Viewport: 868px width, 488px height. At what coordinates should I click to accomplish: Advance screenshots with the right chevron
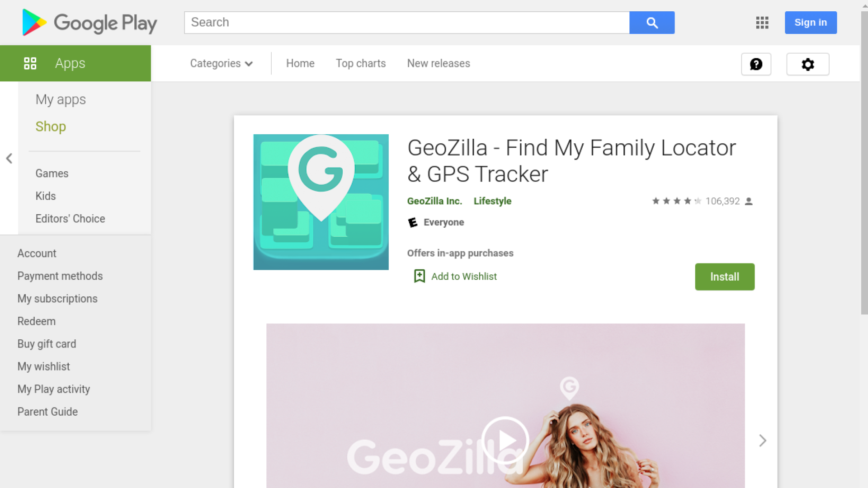coord(762,441)
